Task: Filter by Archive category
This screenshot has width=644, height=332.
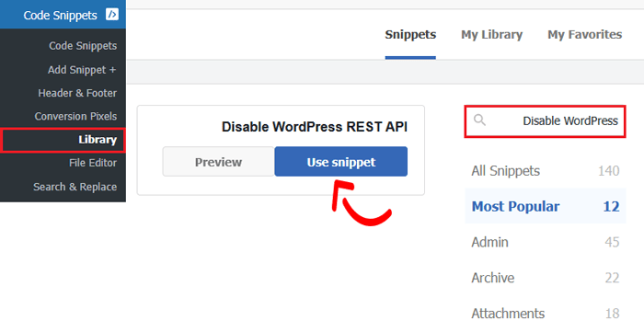Action: click(545, 278)
